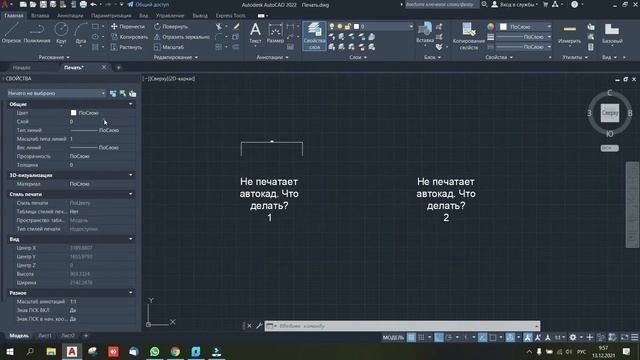Click the search keyword input field
Image resolution: width=640 pixels, height=360 pixels.
point(441,4)
